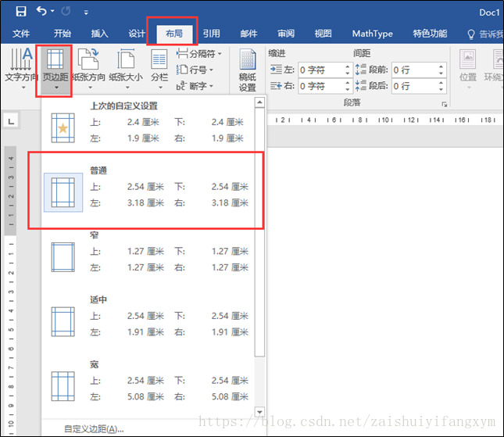Click the spacing after icon beside 段后
This screenshot has width=504, height=437.
361,85
